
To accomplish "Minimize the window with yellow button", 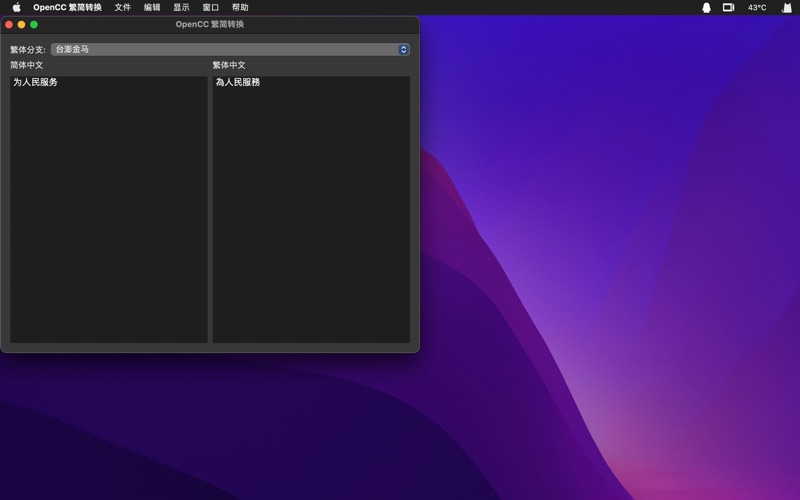I will tap(22, 24).
